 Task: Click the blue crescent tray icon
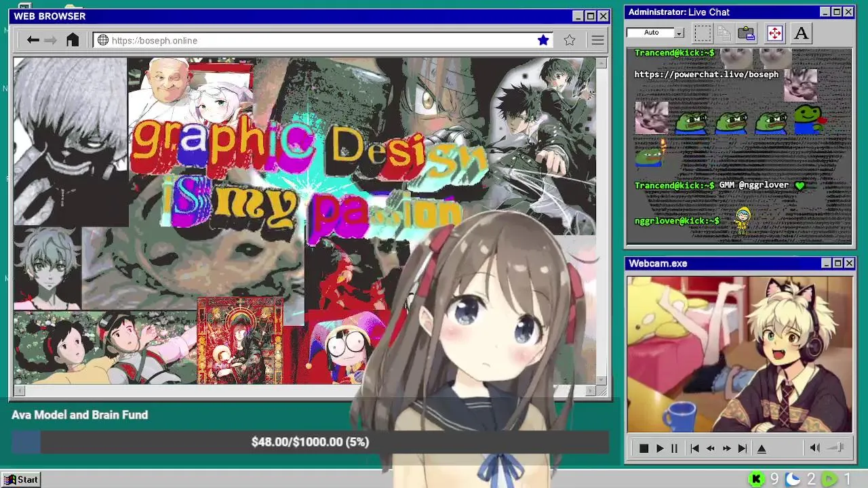pyautogui.click(x=793, y=479)
